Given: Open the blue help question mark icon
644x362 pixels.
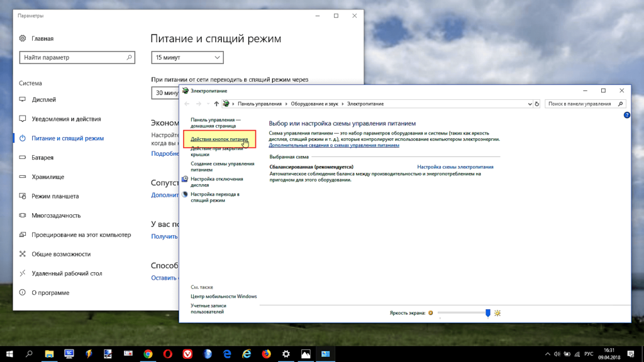Looking at the screenshot, I should 626,116.
